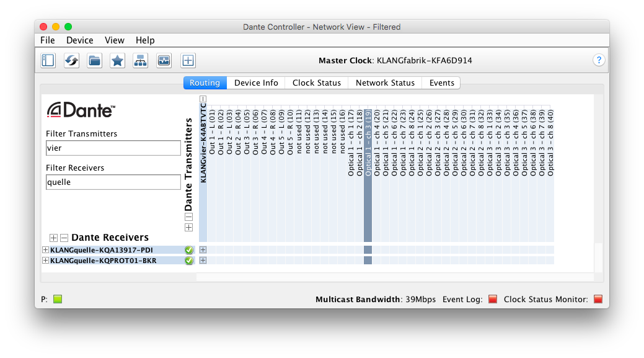Collapse all Dante Receivers with minus
This screenshot has width=644, height=358.
(64, 238)
